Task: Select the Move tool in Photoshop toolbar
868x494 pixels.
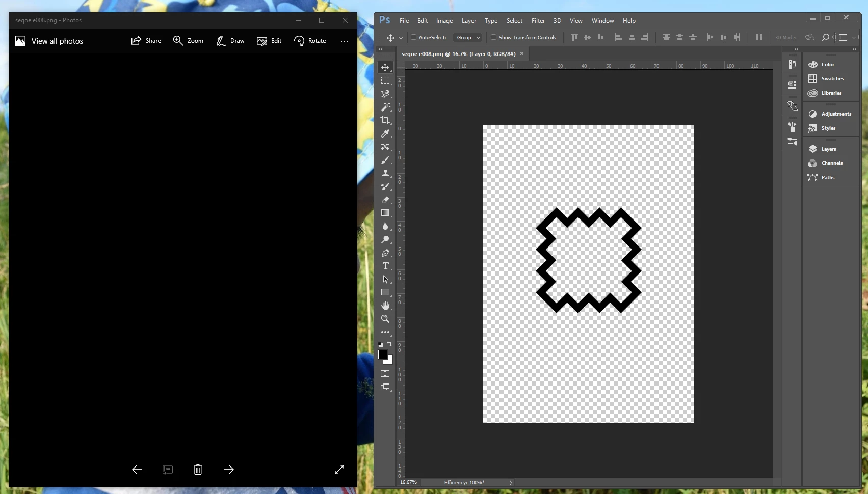Action: point(385,67)
